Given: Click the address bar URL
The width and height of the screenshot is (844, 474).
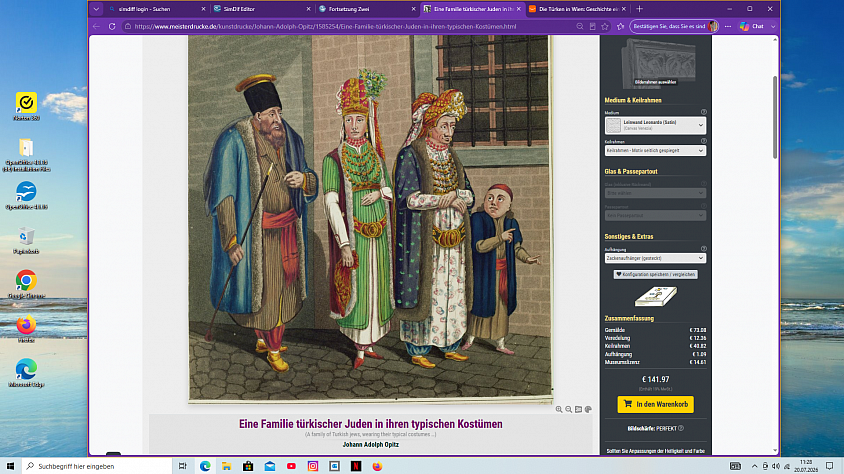Looking at the screenshot, I should (325, 26).
